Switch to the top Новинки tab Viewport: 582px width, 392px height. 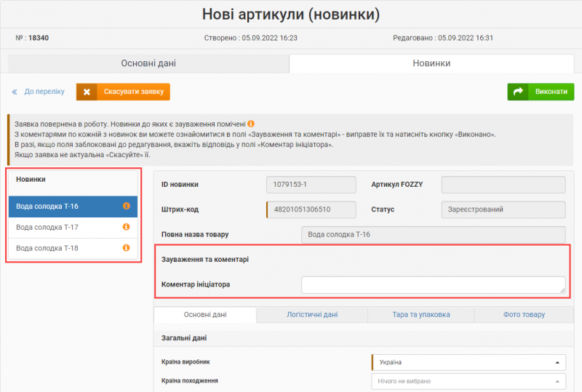pyautogui.click(x=431, y=63)
